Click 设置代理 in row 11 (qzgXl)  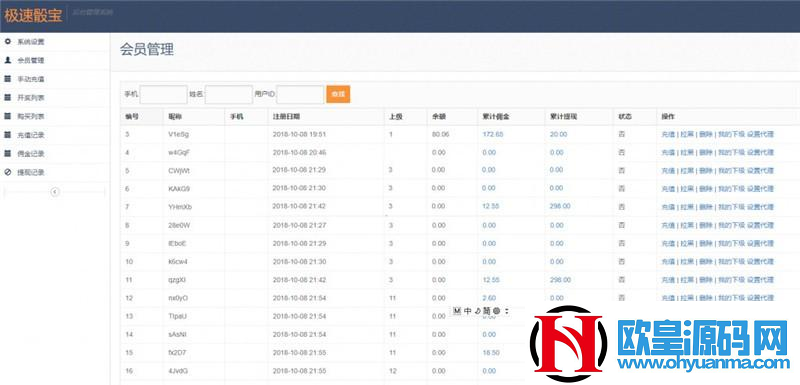[x=760, y=280]
